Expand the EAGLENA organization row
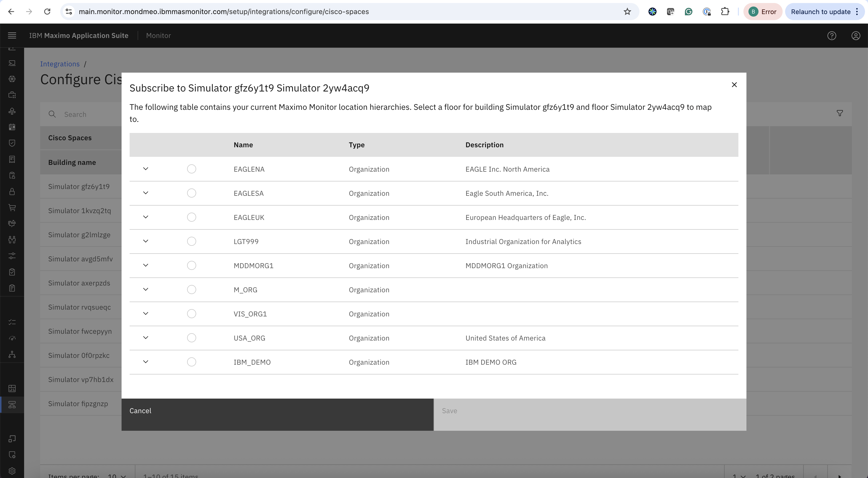The image size is (868, 478). click(x=146, y=169)
